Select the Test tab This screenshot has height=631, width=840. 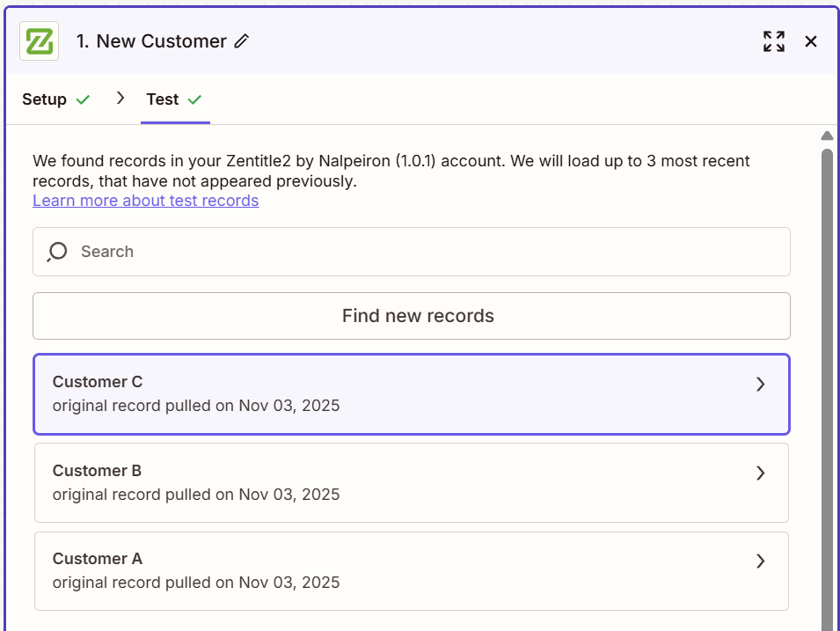(x=163, y=99)
